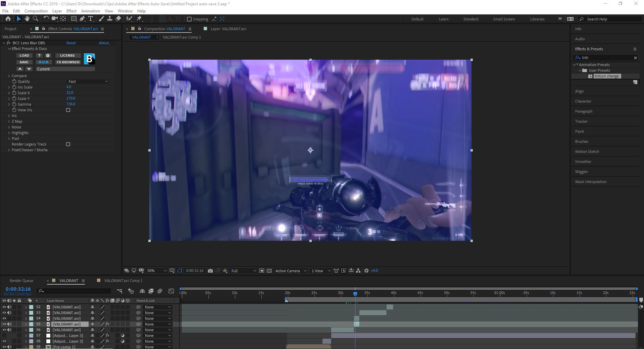Hide layer 54 with its eye icon
Image resolution: width=644 pixels, height=349 pixels.
point(4,318)
